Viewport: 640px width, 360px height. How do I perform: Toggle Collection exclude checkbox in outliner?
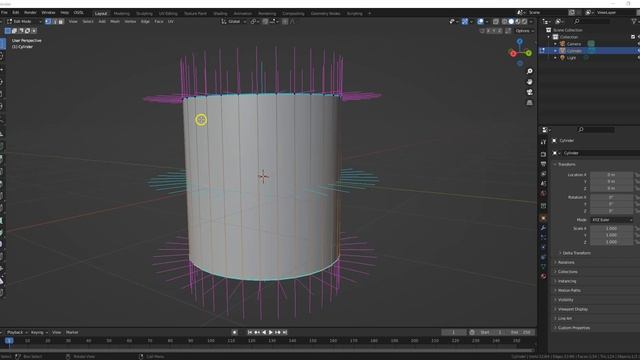point(633,37)
